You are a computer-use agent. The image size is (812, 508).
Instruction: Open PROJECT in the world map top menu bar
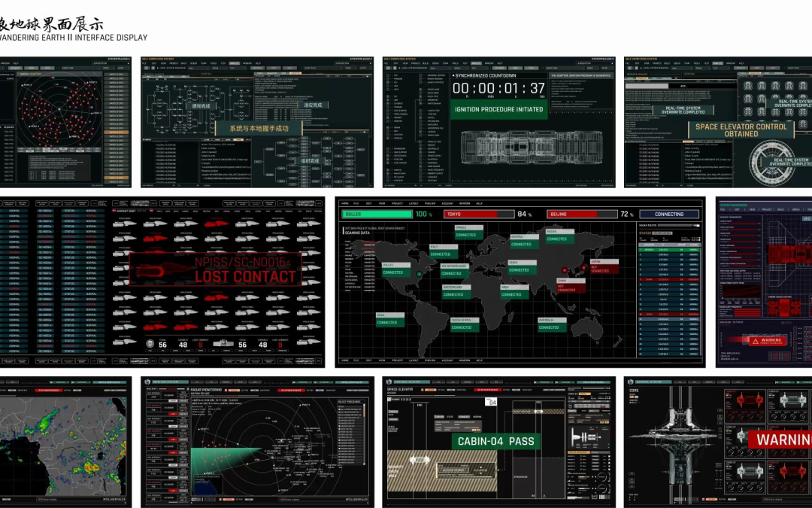pyautogui.click(x=398, y=203)
